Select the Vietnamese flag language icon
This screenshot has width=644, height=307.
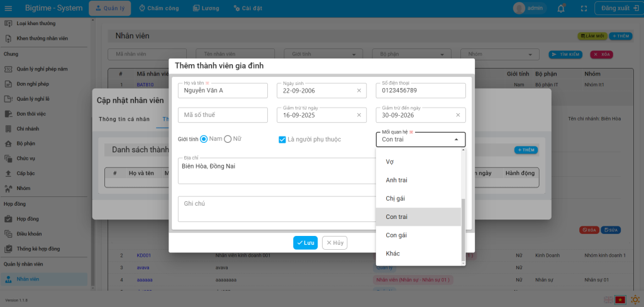pos(620,299)
